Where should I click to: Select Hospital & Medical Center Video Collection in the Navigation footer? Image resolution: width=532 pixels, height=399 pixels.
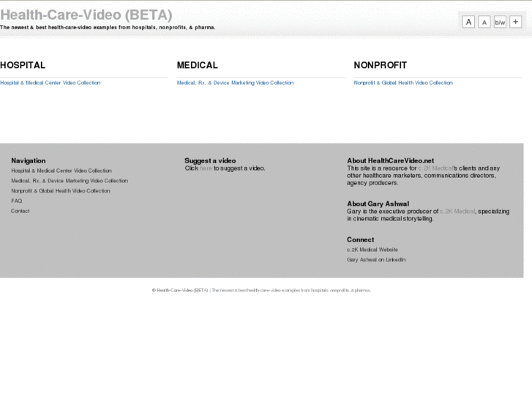tap(61, 171)
